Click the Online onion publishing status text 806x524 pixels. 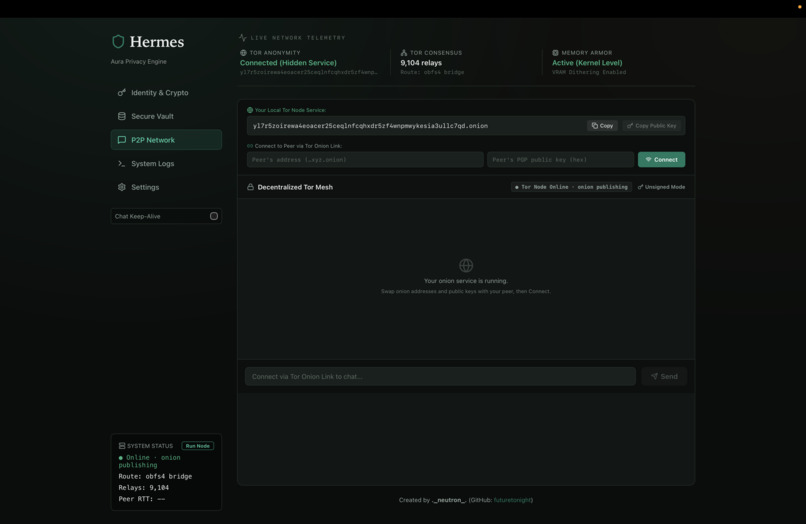click(150, 461)
